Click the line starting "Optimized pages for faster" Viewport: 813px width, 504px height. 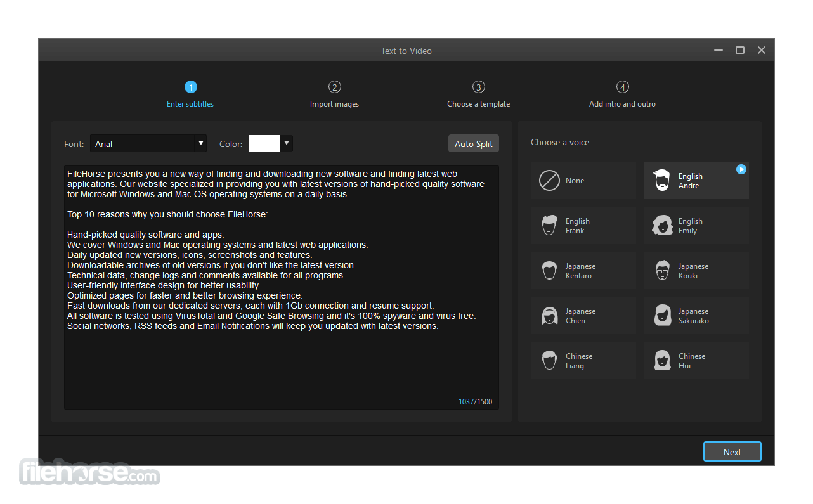tap(185, 296)
